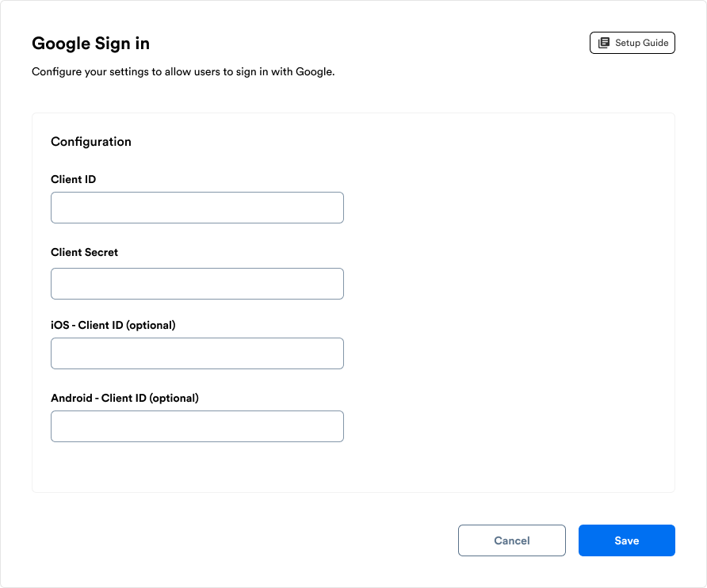The image size is (707, 588).
Task: Click Save to confirm settings
Action: pyautogui.click(x=626, y=540)
